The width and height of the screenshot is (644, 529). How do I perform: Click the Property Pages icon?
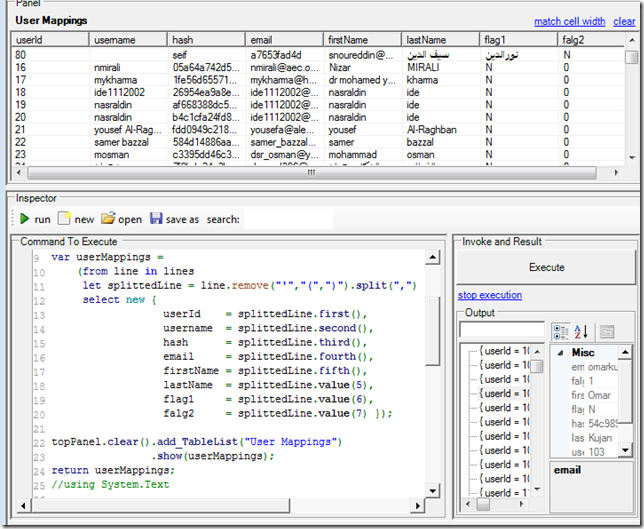[607, 331]
